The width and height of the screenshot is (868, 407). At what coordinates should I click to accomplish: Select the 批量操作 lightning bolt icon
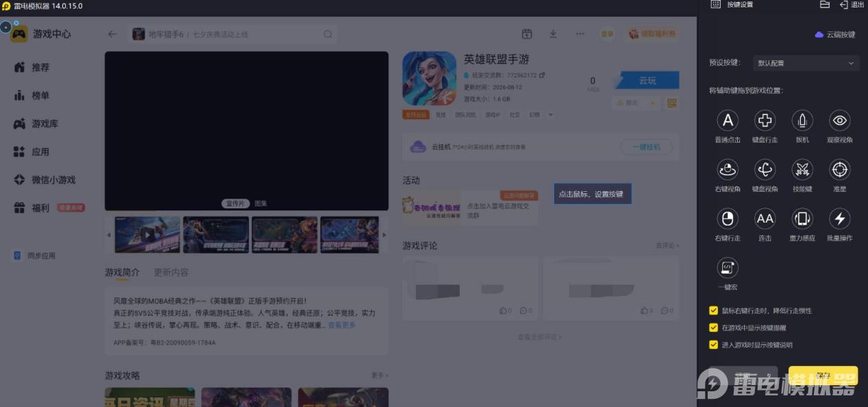pos(840,219)
